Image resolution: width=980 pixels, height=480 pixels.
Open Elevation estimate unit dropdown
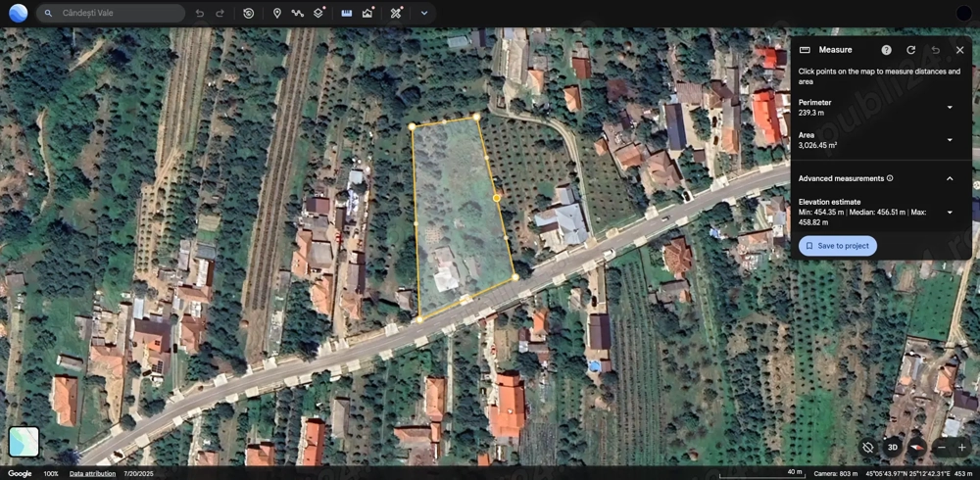point(949,212)
